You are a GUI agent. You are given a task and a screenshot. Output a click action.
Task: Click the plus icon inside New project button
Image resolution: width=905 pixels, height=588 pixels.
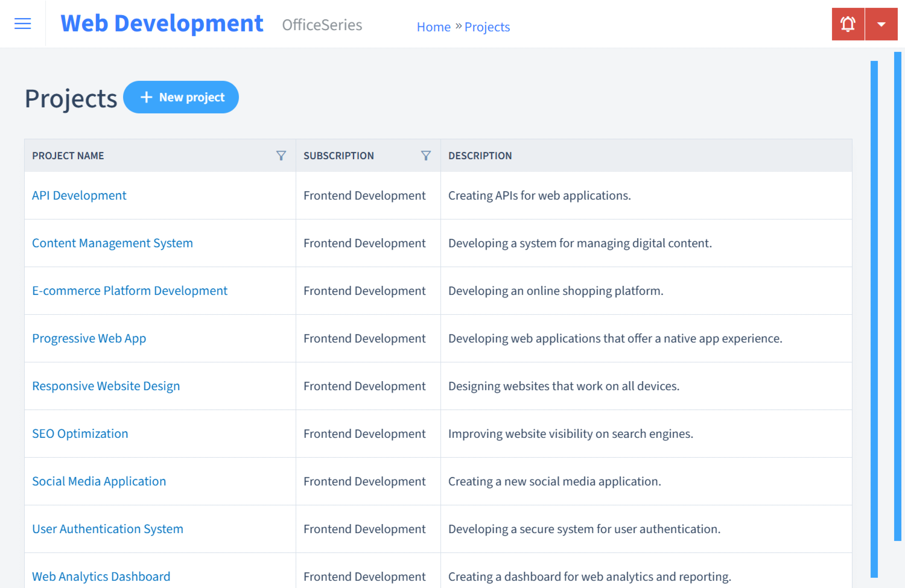(x=147, y=97)
